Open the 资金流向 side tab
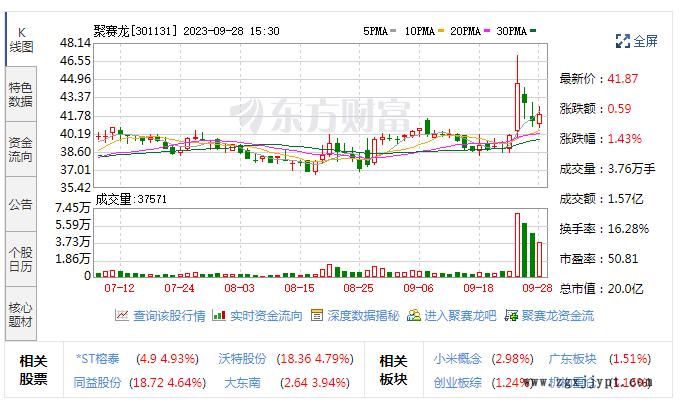Screen dimensions: 680x404 pos(21,149)
